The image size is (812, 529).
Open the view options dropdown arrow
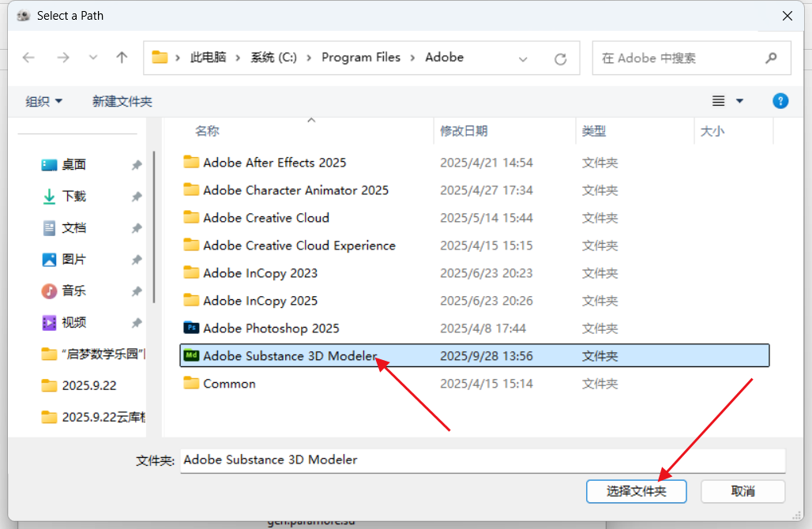(739, 101)
